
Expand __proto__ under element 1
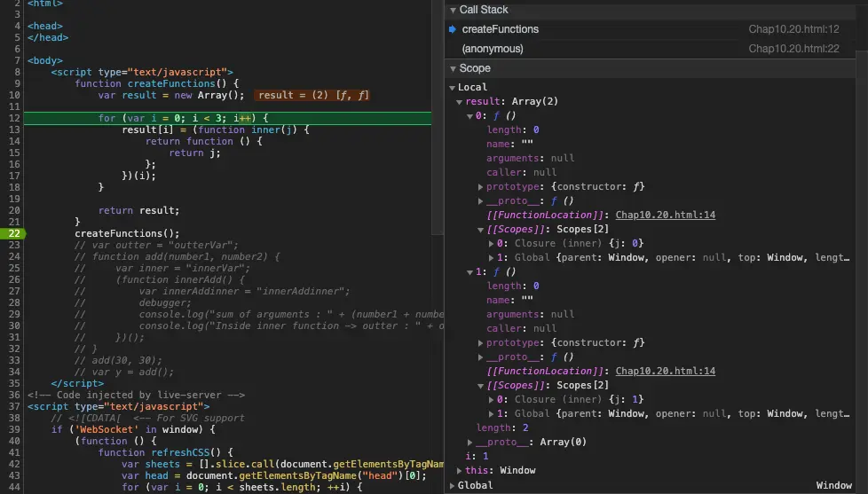coord(480,357)
